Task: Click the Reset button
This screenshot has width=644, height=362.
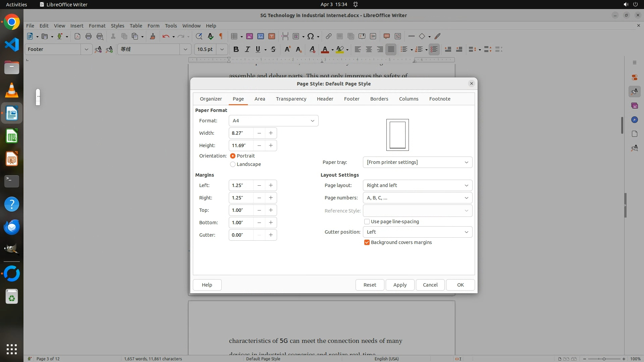Action: [370, 285]
